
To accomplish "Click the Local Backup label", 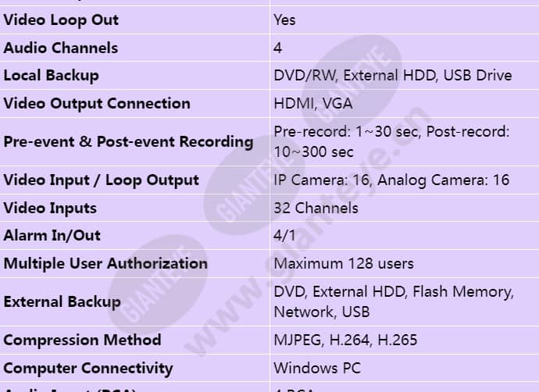I will (x=52, y=76).
